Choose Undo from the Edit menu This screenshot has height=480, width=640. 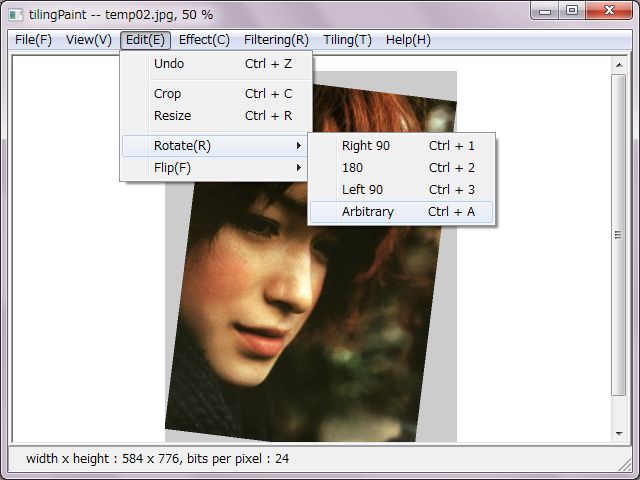[216, 64]
